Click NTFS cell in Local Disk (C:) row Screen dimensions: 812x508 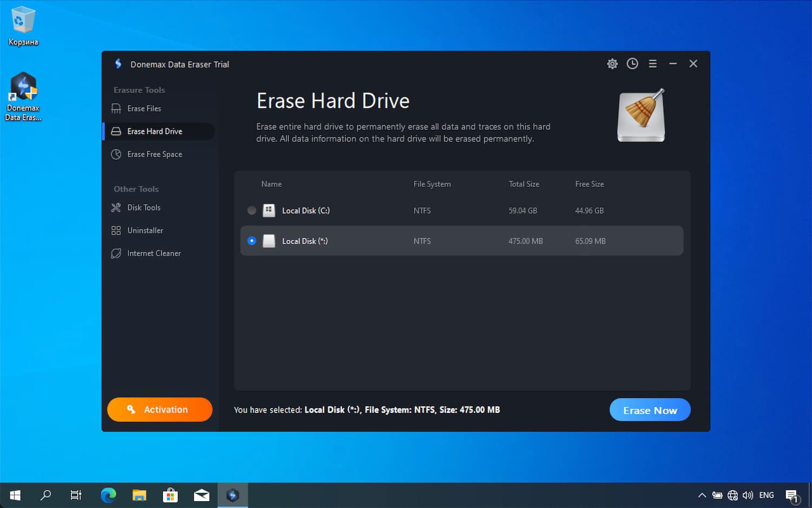(422, 211)
